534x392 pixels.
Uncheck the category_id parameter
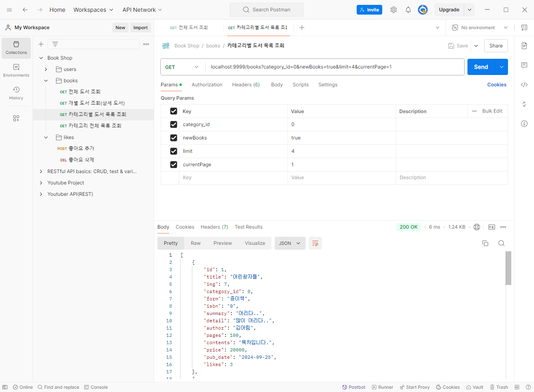[x=174, y=124]
